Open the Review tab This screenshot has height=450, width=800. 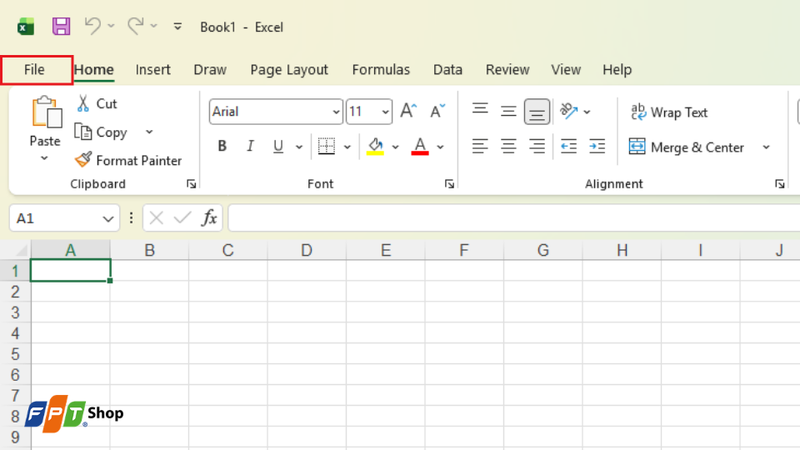tap(507, 70)
